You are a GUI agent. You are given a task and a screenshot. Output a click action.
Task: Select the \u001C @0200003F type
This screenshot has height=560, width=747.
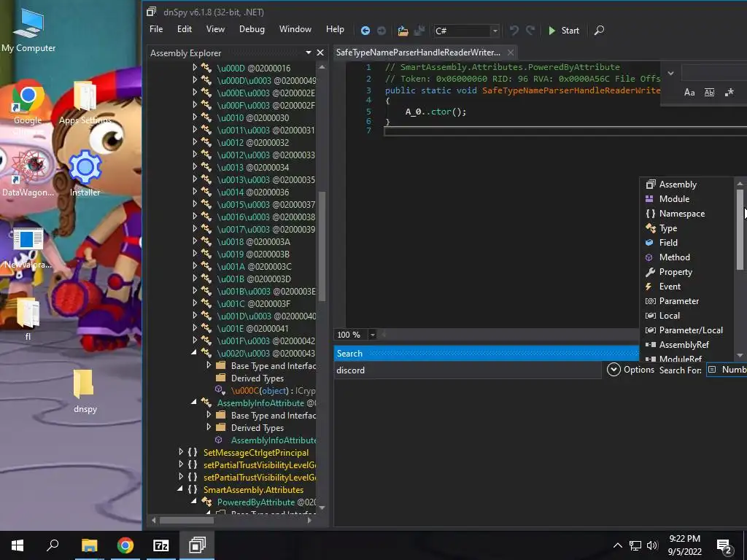(253, 304)
